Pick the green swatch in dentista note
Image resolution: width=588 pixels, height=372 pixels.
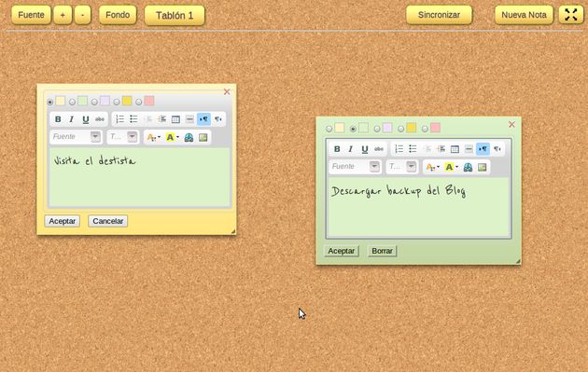pos(82,101)
